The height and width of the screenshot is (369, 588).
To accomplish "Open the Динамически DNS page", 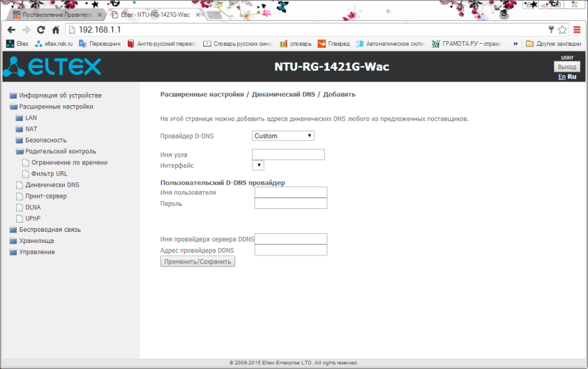I will point(48,185).
